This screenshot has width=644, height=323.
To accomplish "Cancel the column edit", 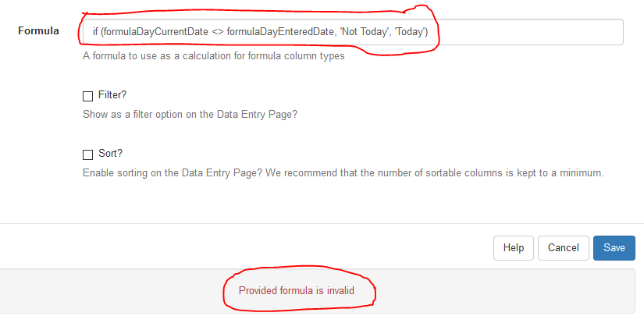I will click(563, 248).
